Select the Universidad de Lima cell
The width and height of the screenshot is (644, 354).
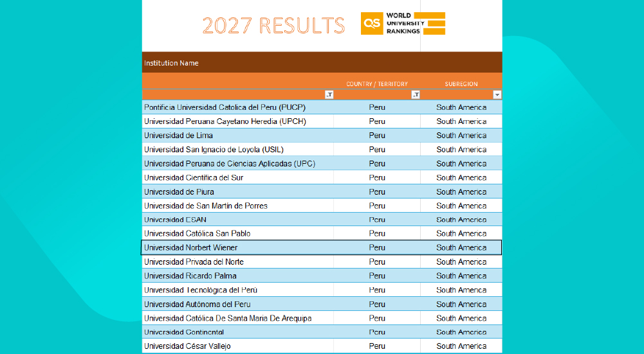point(238,136)
